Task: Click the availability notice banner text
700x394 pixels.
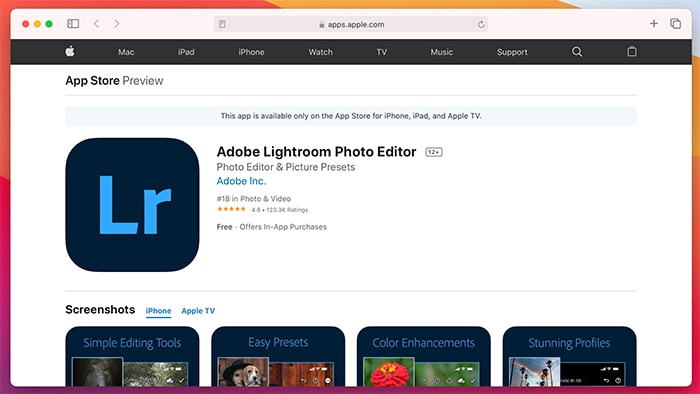Action: 351,116
